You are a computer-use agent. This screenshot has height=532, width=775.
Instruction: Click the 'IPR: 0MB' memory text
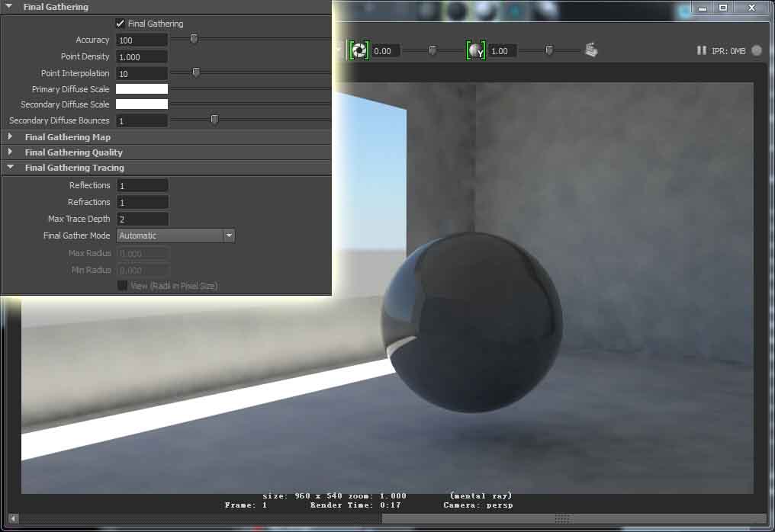click(x=728, y=51)
